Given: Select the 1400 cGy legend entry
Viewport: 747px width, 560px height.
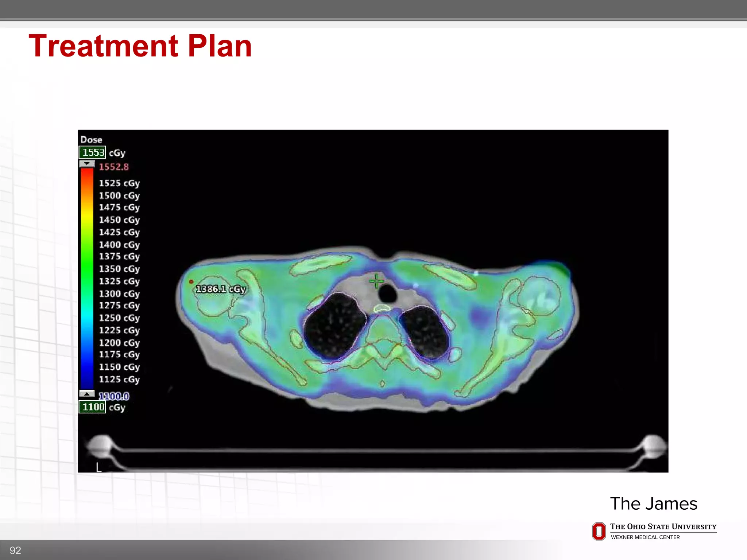Looking at the screenshot, I should click(119, 245).
